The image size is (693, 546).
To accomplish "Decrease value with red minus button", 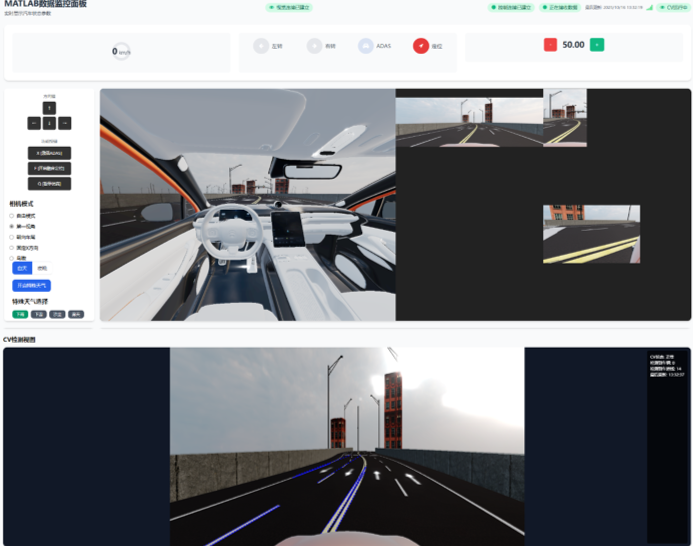I will pyautogui.click(x=550, y=45).
